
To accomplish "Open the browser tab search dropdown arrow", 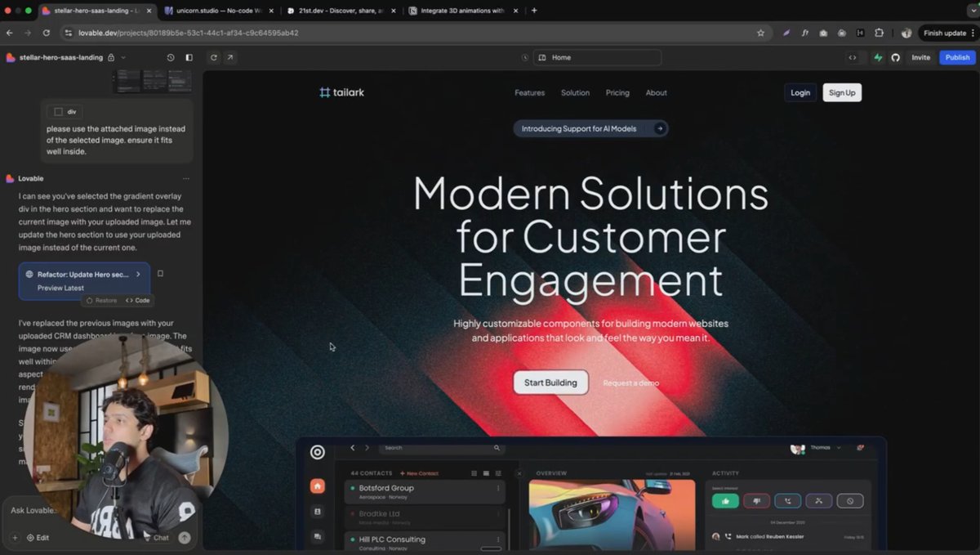I will [x=973, y=11].
